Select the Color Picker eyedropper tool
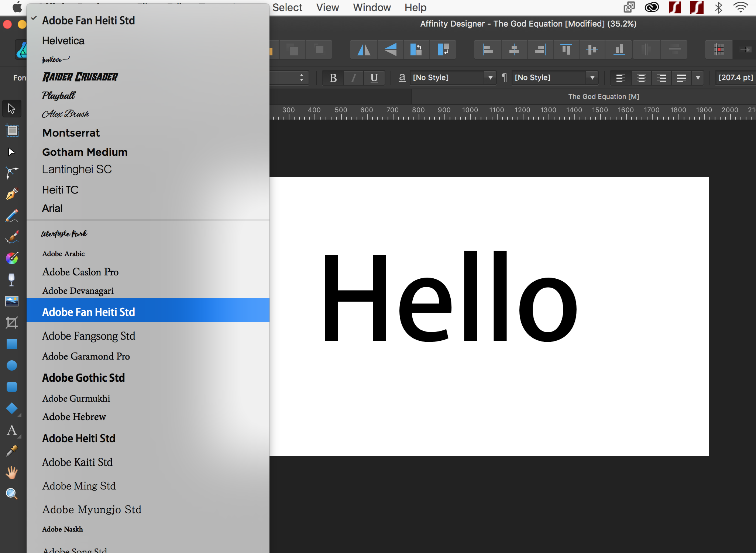This screenshot has height=553, width=756. coord(12,451)
